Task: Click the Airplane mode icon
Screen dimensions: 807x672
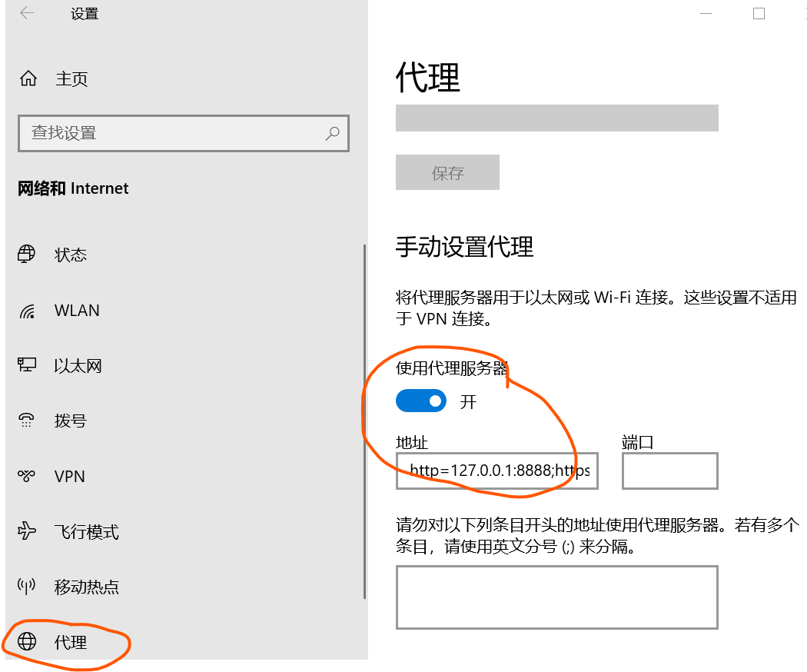Action: (27, 531)
